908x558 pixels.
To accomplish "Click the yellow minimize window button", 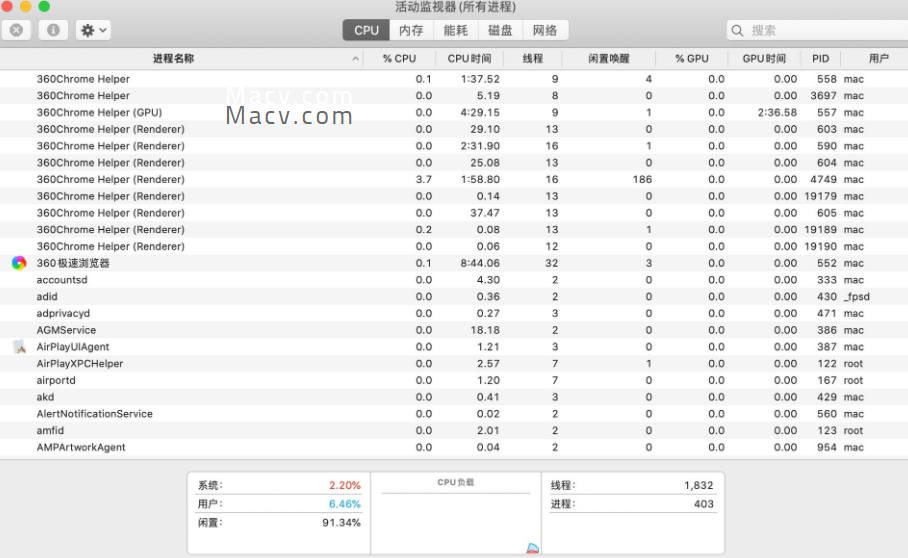I will (x=25, y=6).
